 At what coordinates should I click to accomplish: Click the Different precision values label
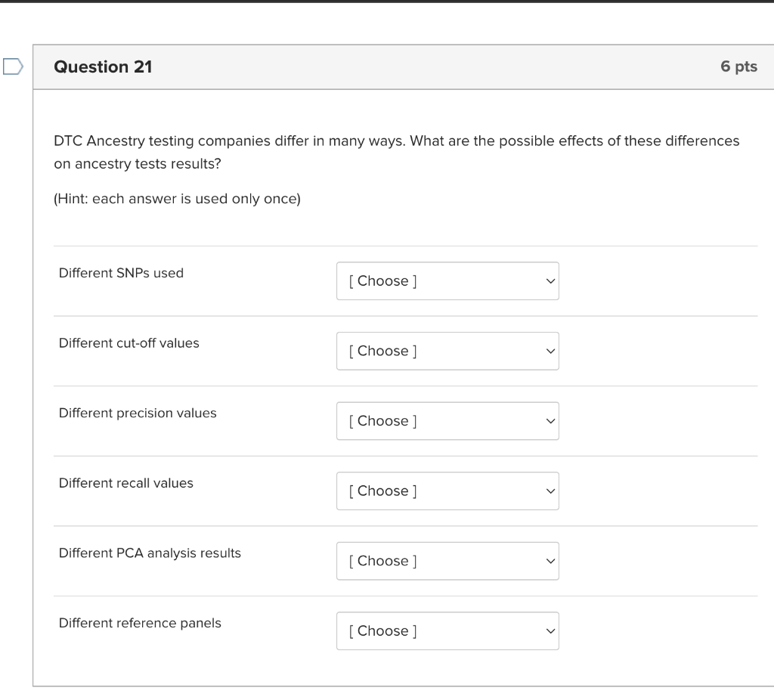coord(138,413)
